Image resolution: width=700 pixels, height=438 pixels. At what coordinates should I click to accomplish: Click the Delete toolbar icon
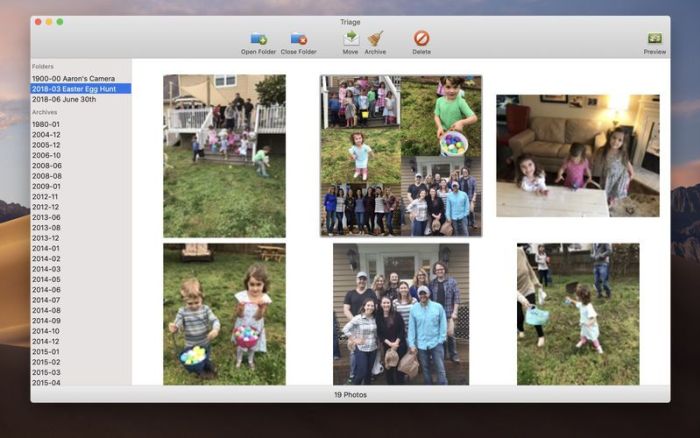[x=421, y=38]
